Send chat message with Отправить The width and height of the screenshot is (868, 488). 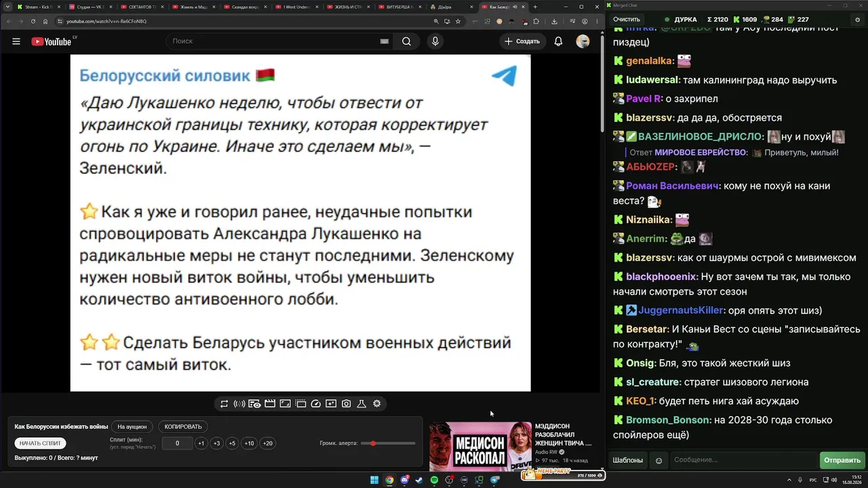842,461
